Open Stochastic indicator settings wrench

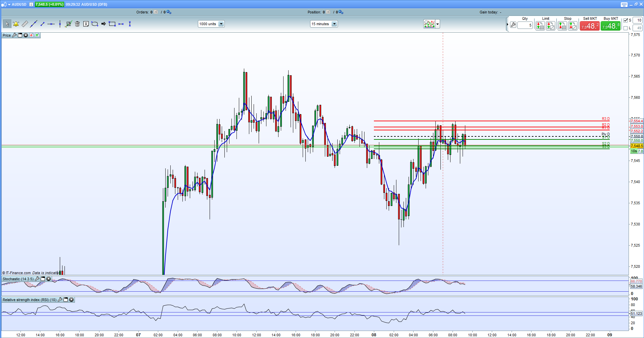point(37,279)
